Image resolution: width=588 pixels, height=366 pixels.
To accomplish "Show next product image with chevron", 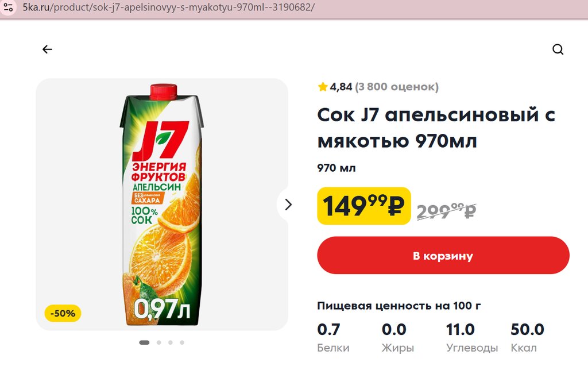I will tap(288, 205).
